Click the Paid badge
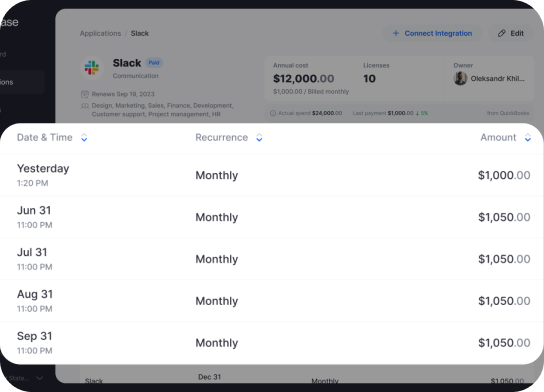The width and height of the screenshot is (544, 392). point(154,63)
